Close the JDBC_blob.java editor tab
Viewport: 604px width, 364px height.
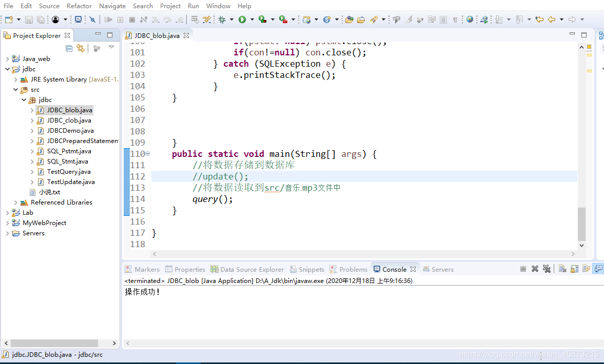pyautogui.click(x=186, y=35)
